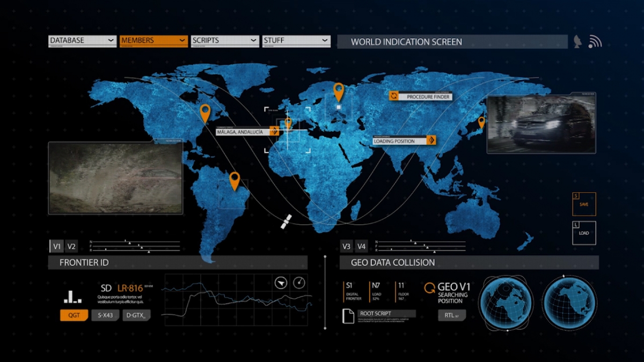Click the orange refresh icon beside GEO V1

tap(429, 288)
